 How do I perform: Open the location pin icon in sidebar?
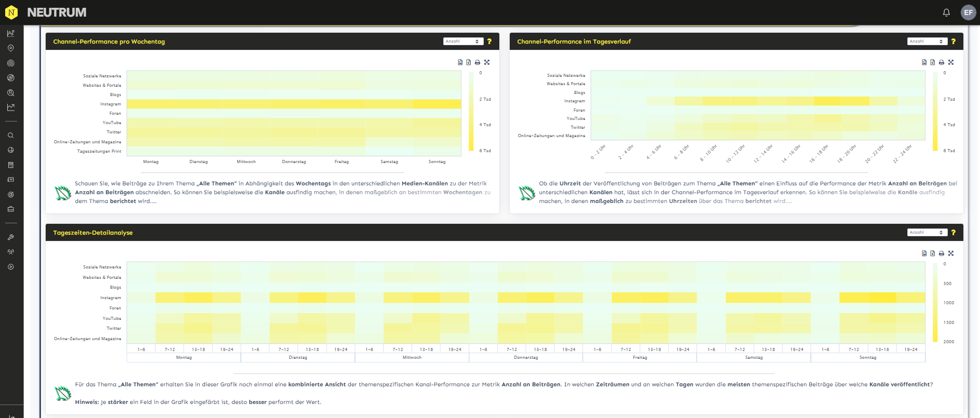pos(10,48)
